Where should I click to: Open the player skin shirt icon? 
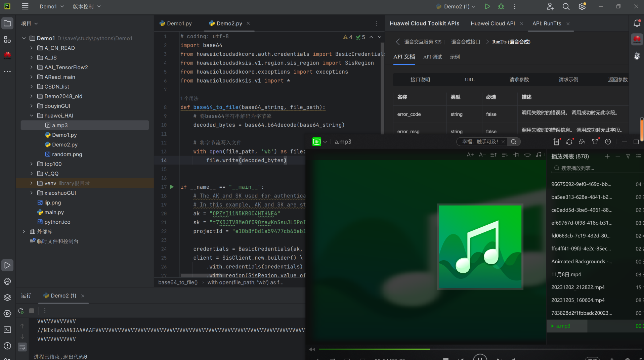pyautogui.click(x=595, y=142)
